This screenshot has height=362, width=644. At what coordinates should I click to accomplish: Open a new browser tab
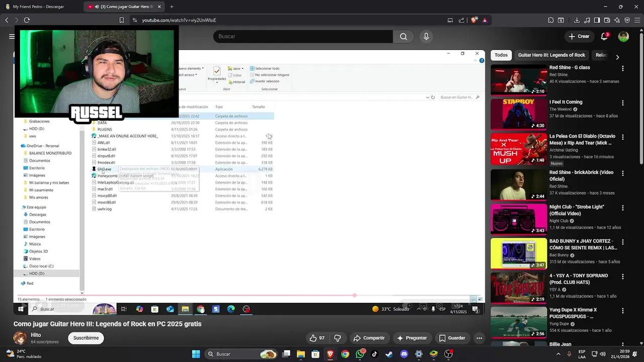click(172, 7)
